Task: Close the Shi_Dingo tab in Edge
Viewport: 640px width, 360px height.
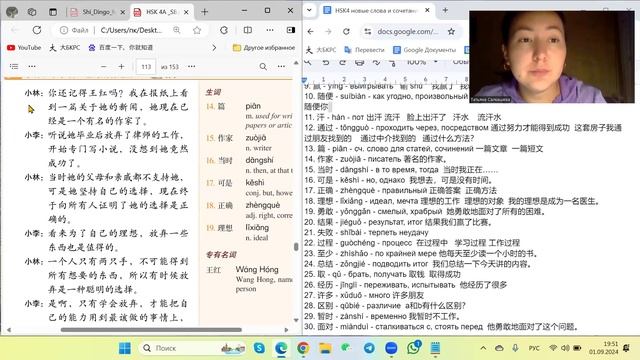Action: (122, 12)
